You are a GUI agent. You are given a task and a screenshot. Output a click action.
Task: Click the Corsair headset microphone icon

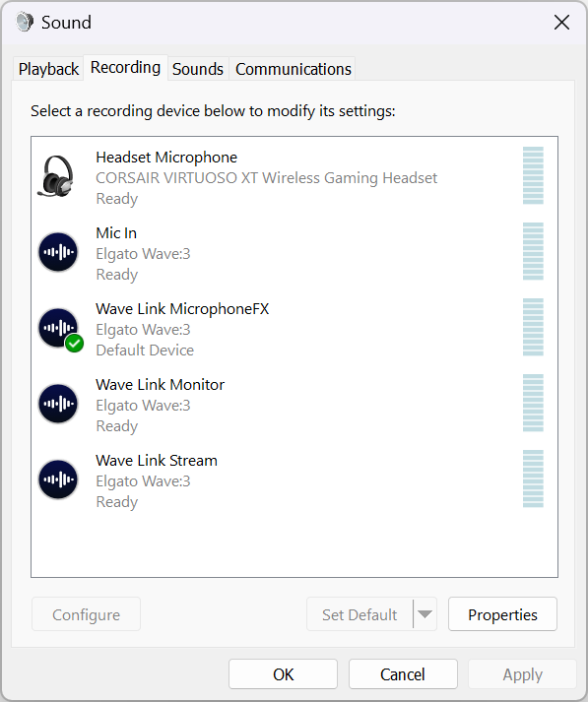click(x=56, y=177)
